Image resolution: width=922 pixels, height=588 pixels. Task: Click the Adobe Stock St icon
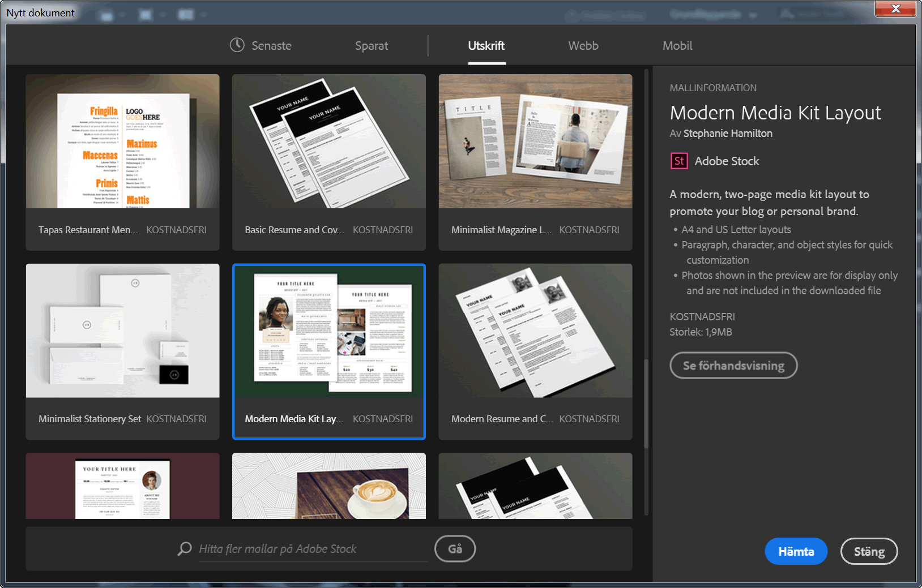678,161
